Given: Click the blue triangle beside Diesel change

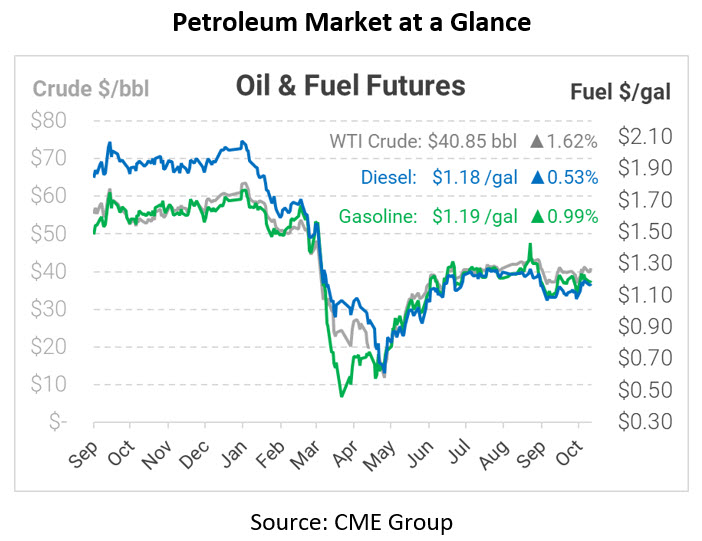Looking at the screenshot, I should [x=537, y=178].
